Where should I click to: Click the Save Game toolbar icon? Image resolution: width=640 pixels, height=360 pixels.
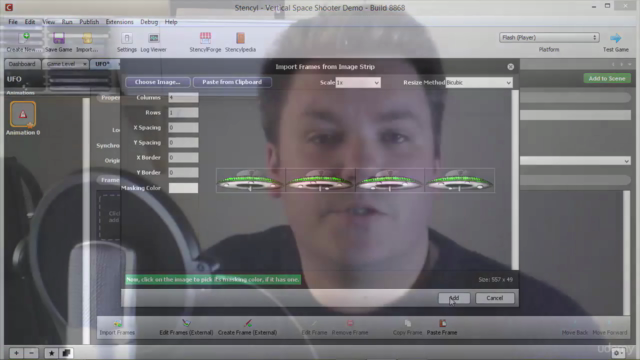pos(59,38)
